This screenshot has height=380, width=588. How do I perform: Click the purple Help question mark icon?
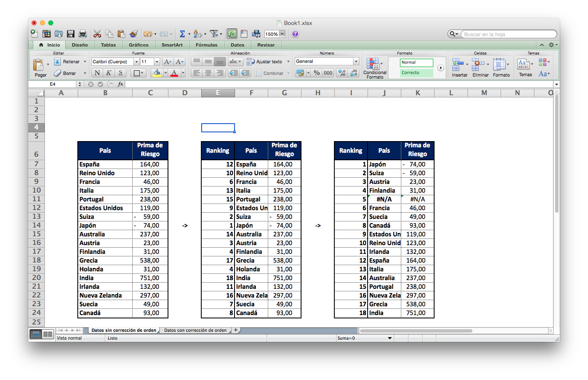295,34
